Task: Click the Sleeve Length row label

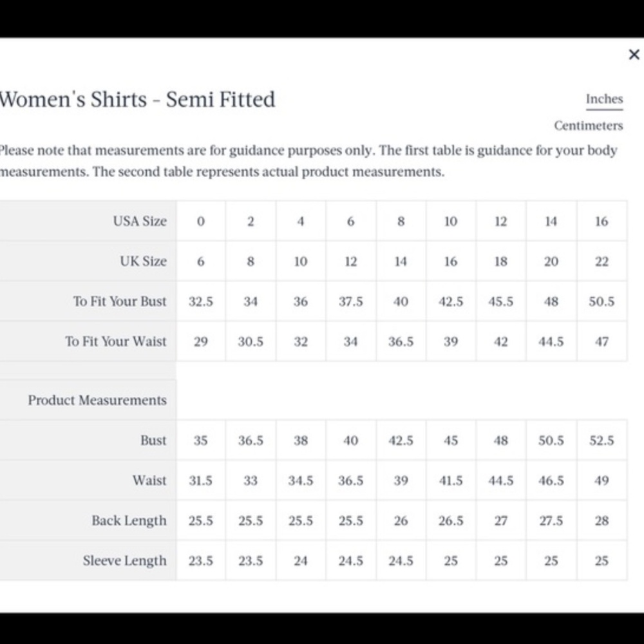Action: point(125,561)
